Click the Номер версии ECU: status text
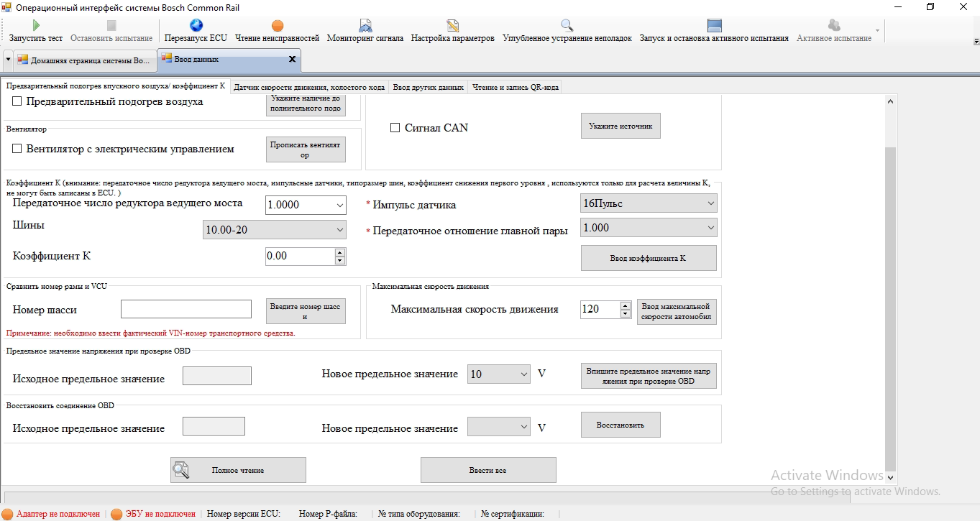980x521 pixels. pos(243,514)
